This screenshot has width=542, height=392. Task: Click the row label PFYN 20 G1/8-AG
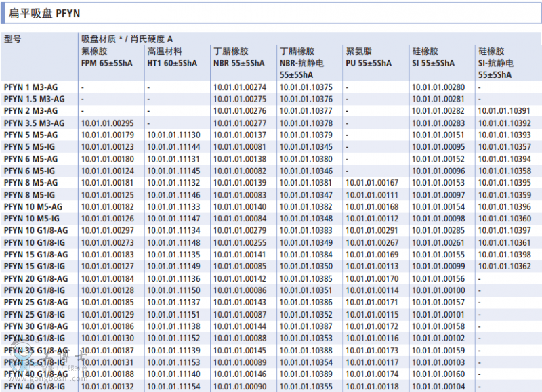pos(36,278)
